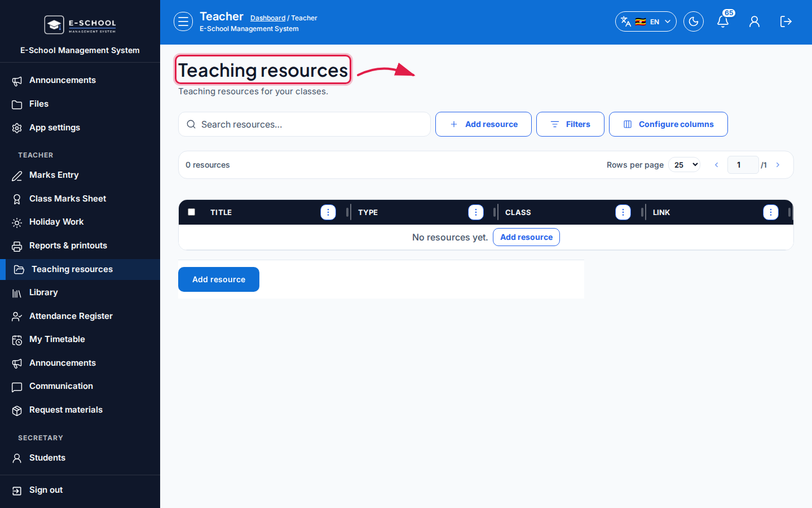Open Communication page
This screenshot has width=812, height=508.
pyautogui.click(x=80, y=386)
